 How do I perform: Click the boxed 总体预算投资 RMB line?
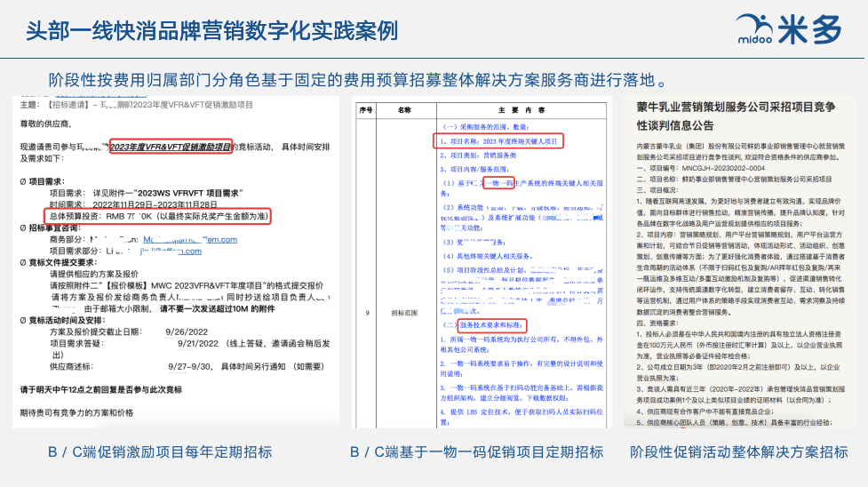point(158,216)
